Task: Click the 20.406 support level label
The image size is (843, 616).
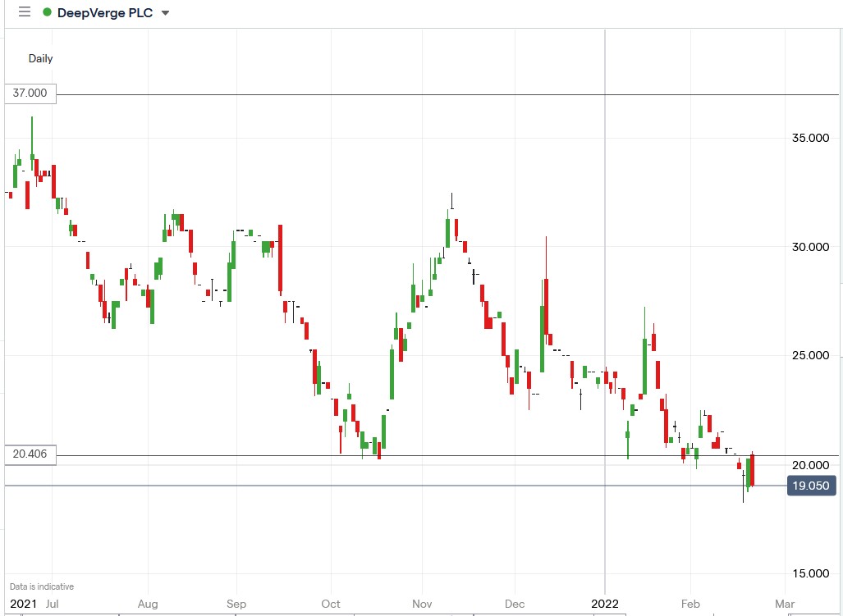Action: tap(30, 453)
